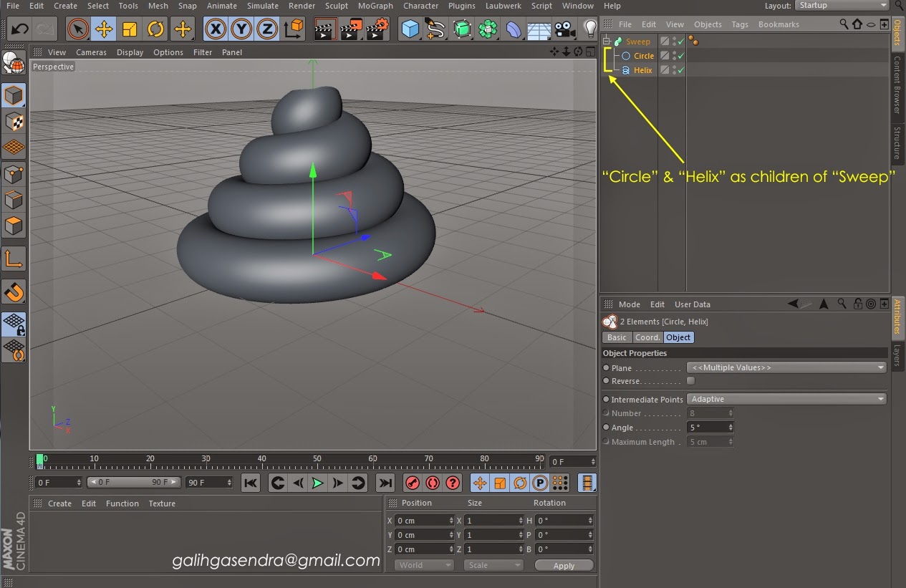Open render settings
Viewport: 906px width, 588px height.
(x=377, y=29)
